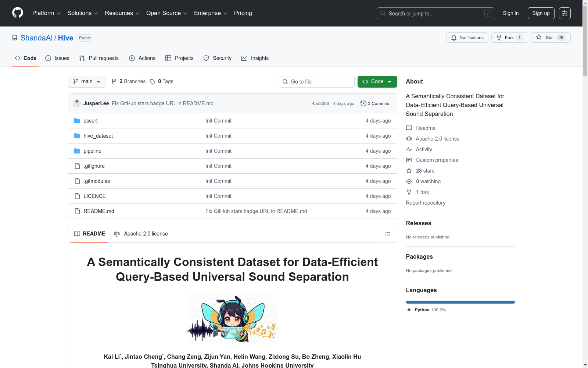Click the bee mascot README image

232,319
